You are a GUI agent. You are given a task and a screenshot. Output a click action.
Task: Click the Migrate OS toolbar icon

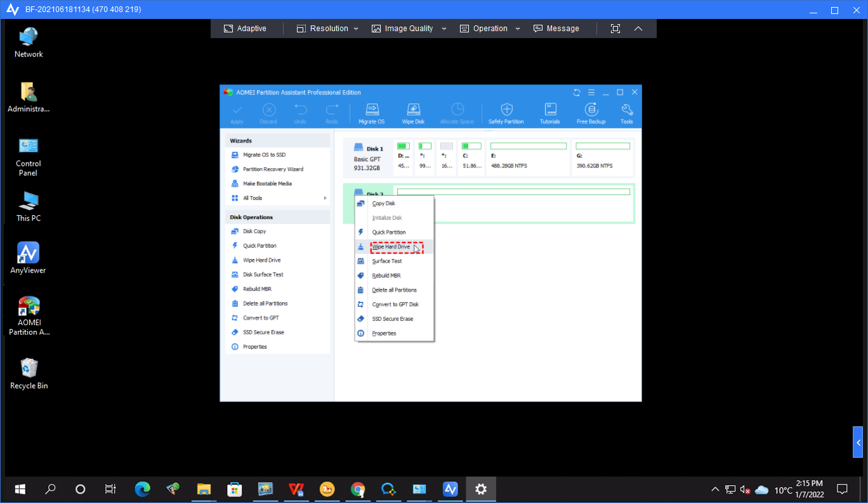pyautogui.click(x=372, y=113)
